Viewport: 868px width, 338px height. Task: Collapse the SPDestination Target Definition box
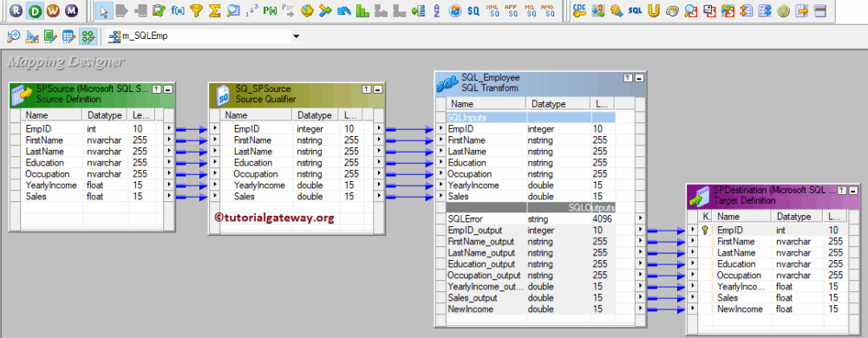852,191
